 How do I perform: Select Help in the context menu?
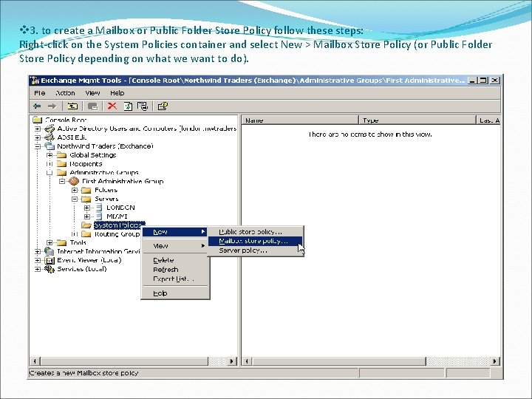pos(175,293)
